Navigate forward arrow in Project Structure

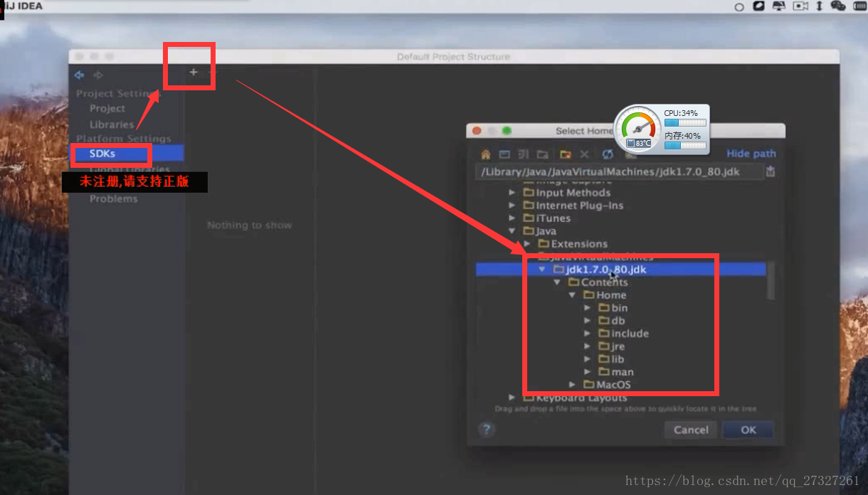pyautogui.click(x=98, y=75)
